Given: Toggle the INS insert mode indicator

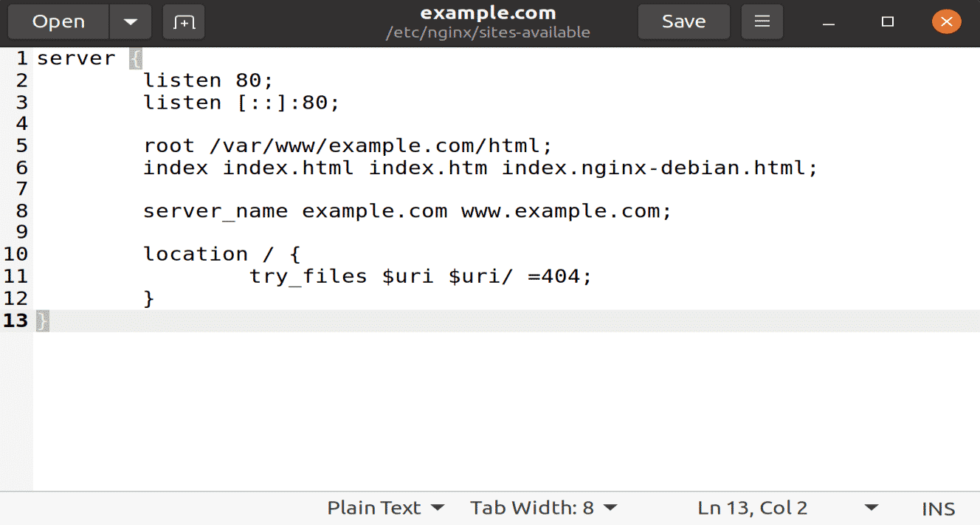Looking at the screenshot, I should 938,509.
